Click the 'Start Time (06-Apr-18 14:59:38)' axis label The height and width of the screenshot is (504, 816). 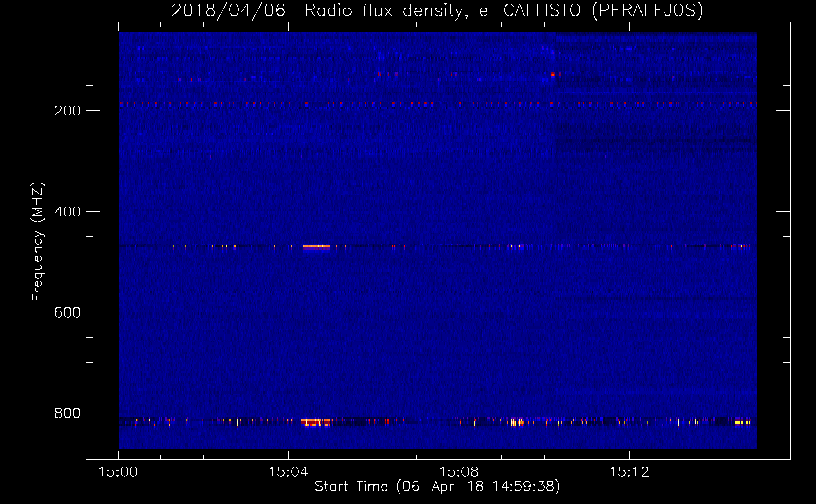437,486
